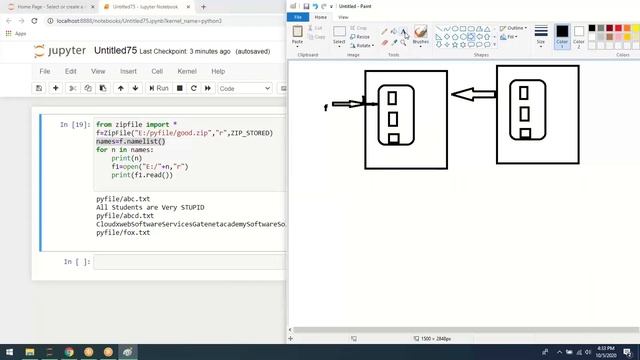Run the selected cell with the Run button
640x360 pixels.
tap(159, 88)
